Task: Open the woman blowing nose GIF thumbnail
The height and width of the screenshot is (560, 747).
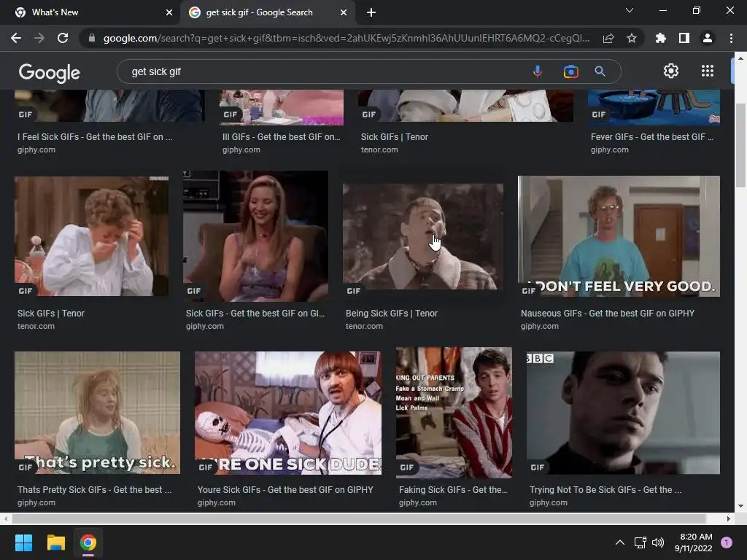Action: pyautogui.click(x=91, y=236)
